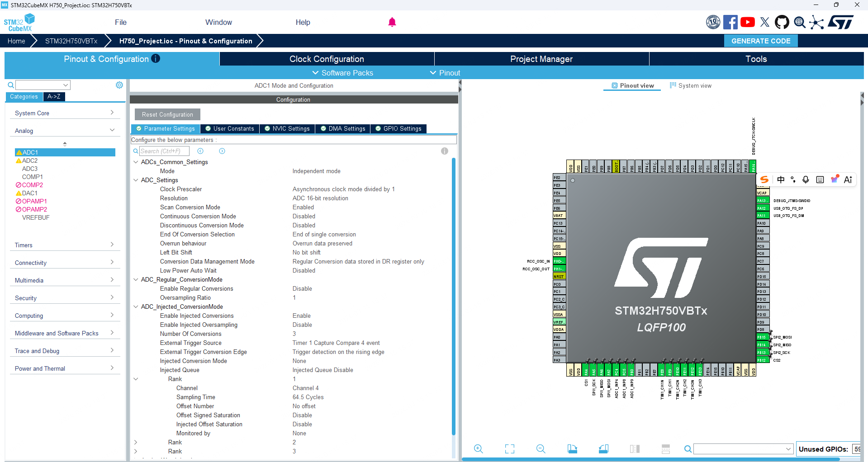Go to next search result arrow

pyautogui.click(x=222, y=151)
